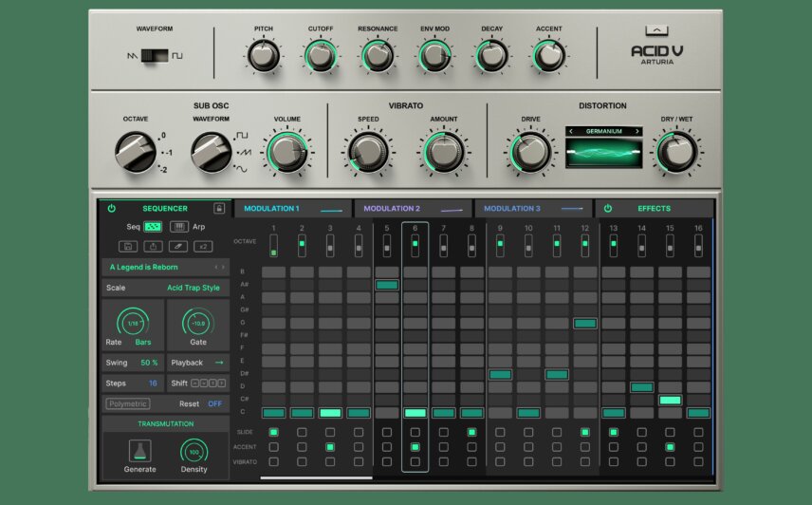Click the D note on step 14
This screenshot has width=812, height=505.
[641, 387]
